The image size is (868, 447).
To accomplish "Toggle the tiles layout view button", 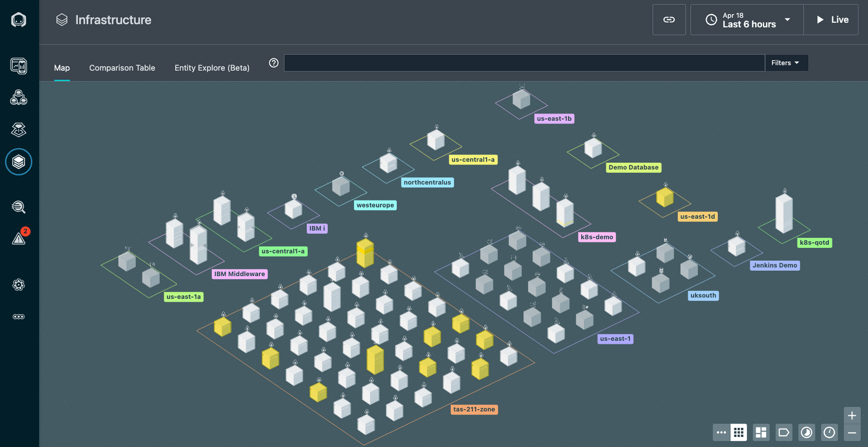I will (x=761, y=432).
